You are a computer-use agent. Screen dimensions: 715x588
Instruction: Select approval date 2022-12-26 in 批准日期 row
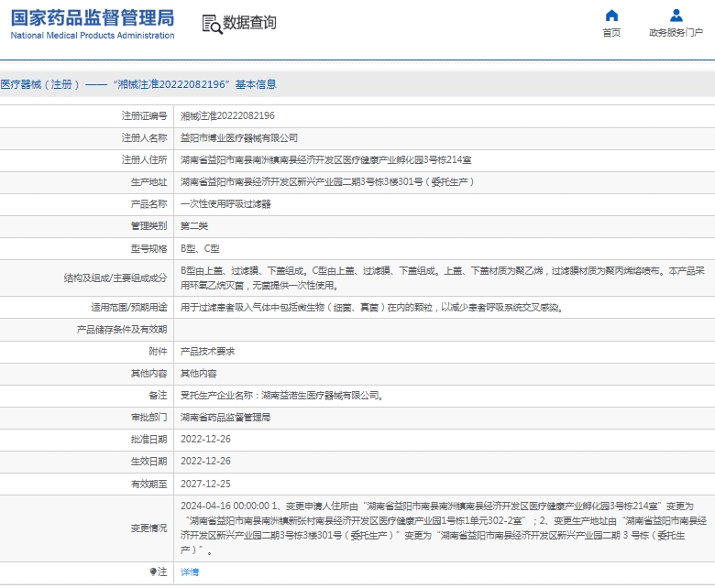[205, 439]
